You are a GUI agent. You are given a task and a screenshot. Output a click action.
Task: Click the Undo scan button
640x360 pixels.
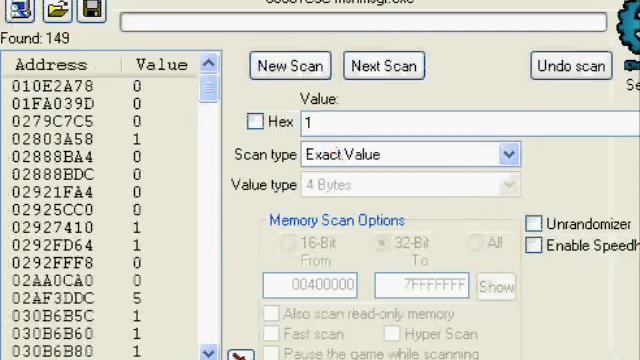[571, 66]
